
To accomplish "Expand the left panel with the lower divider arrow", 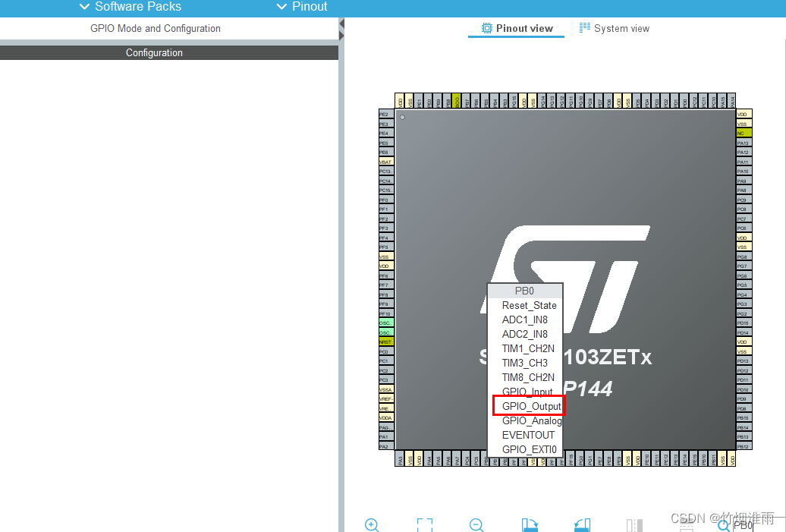I will click(342, 36).
